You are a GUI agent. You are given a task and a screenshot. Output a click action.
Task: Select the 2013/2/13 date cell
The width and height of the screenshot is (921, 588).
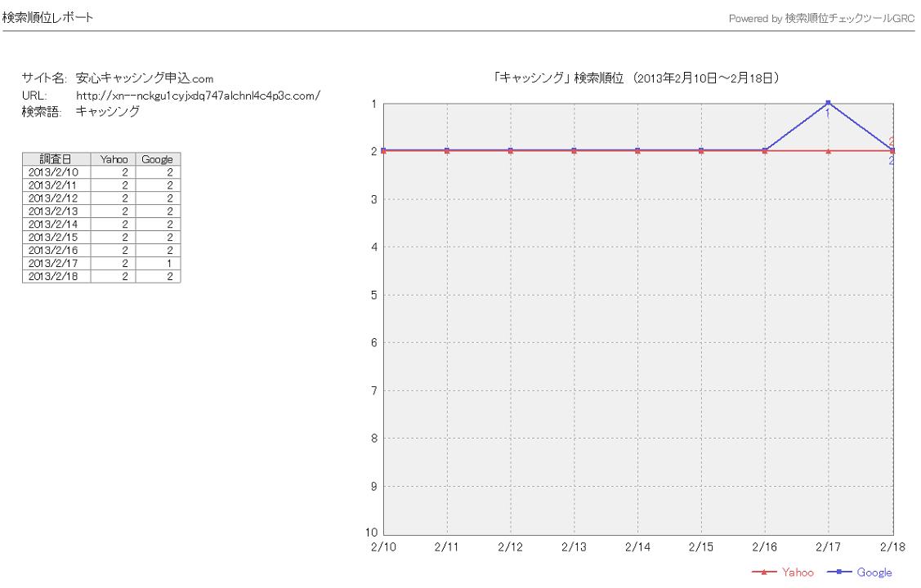(x=56, y=212)
